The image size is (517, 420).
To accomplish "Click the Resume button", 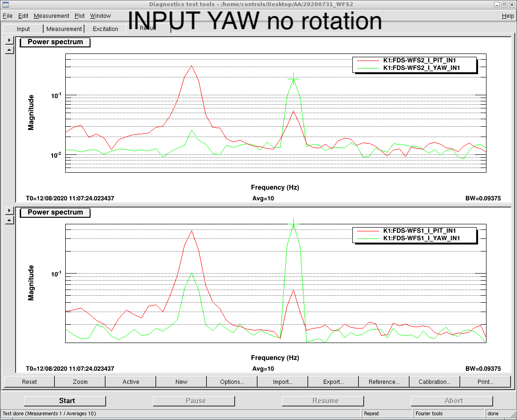I will [323, 401].
